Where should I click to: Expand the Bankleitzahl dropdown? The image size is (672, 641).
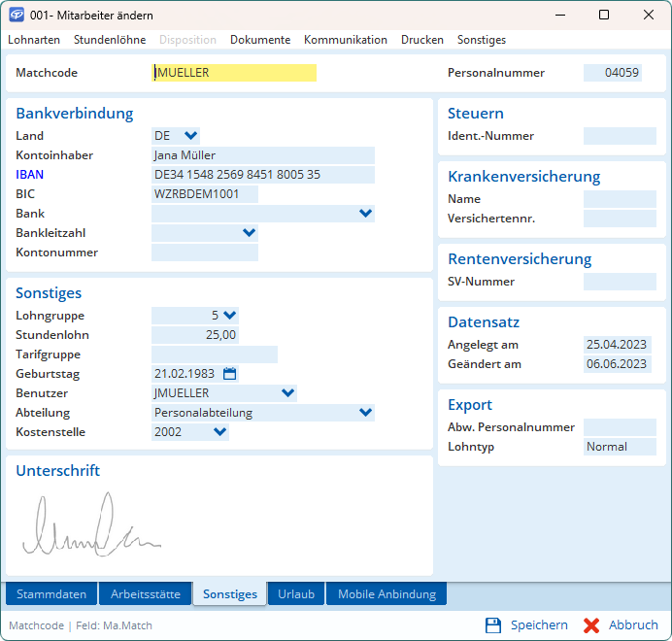pyautogui.click(x=250, y=233)
